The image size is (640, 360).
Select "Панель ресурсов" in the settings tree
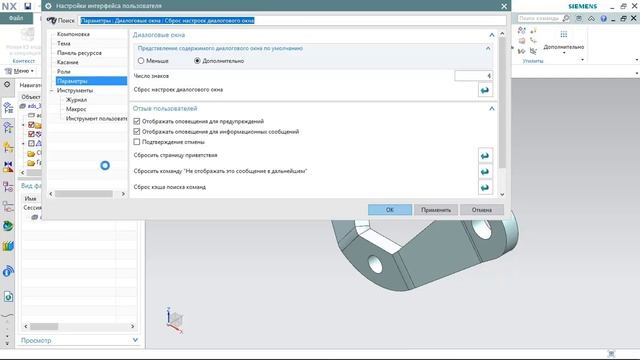click(x=79, y=53)
